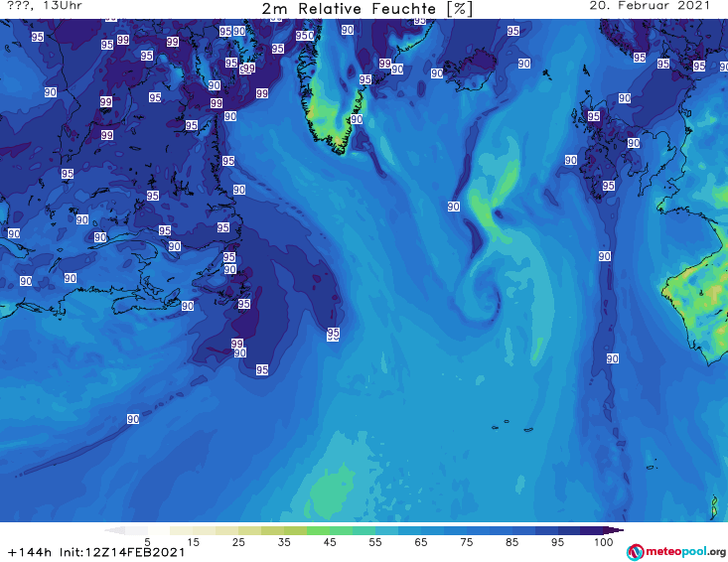Screen dimensions: 728x562
Task: Click the '100' tick on the color scale
Action: (x=603, y=542)
